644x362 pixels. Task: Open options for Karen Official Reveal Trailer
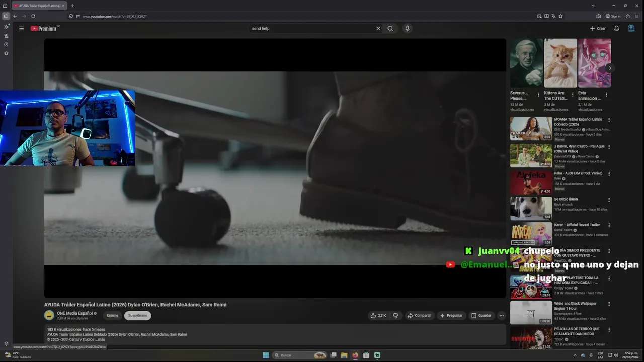(x=609, y=226)
